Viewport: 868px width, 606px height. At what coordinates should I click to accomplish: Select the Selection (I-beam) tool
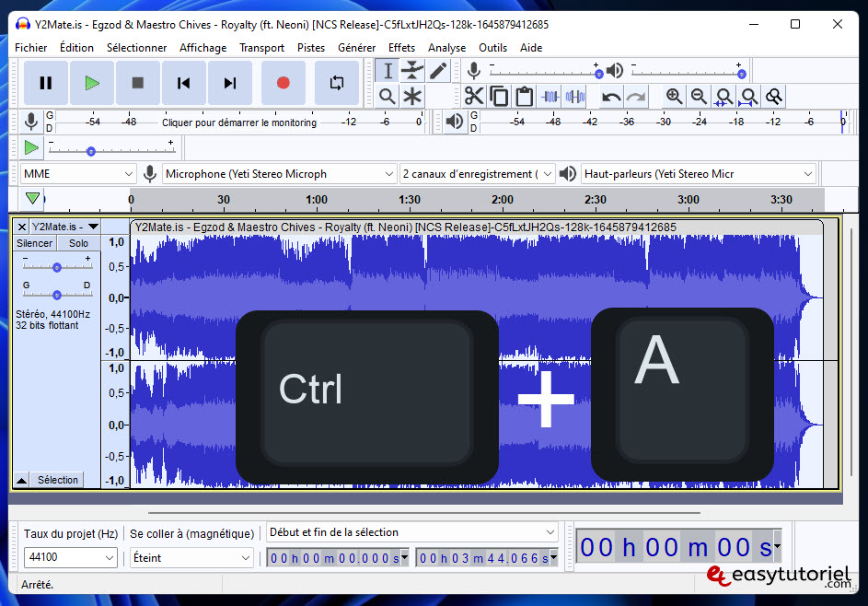(x=388, y=71)
